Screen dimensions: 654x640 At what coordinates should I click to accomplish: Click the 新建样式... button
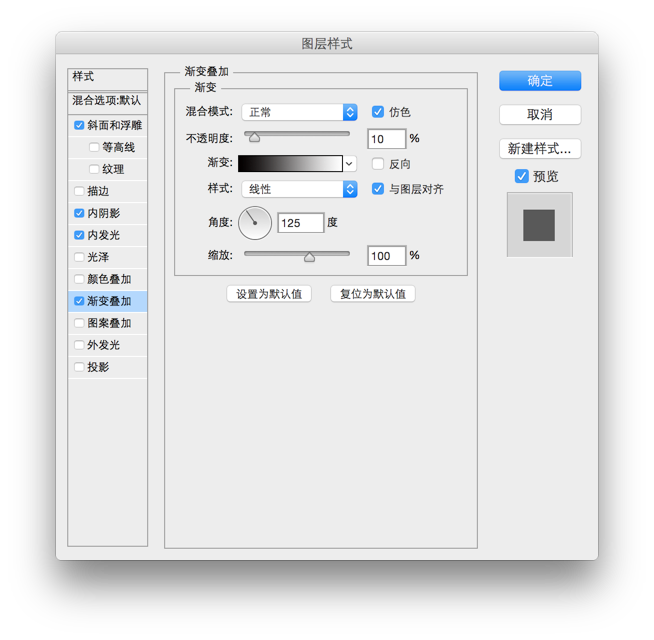[540, 149]
